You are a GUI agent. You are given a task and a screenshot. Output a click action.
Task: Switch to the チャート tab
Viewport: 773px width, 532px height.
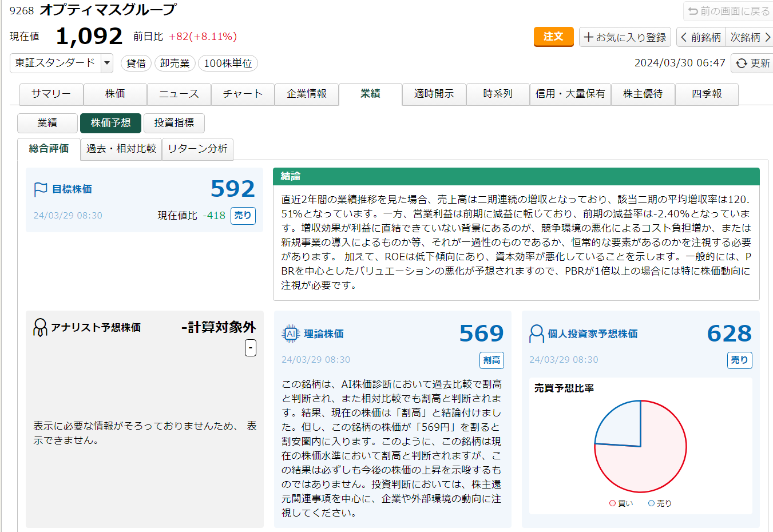pos(243,94)
